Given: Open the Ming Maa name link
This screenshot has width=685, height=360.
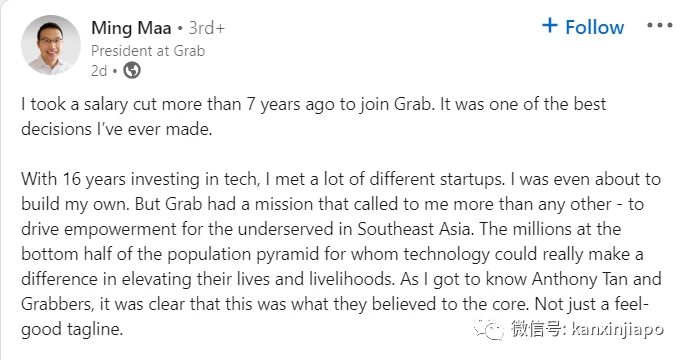Looking at the screenshot, I should (x=131, y=28).
